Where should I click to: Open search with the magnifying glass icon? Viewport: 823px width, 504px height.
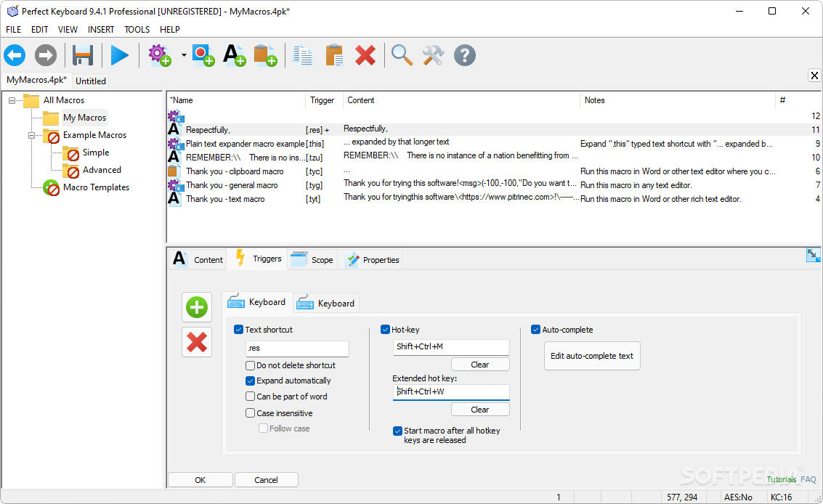(x=402, y=55)
